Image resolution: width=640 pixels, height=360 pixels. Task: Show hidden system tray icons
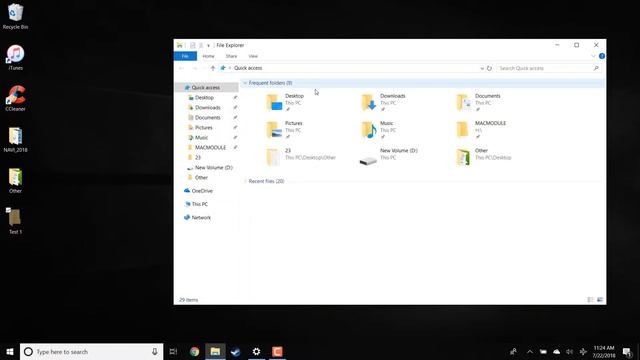pos(530,351)
